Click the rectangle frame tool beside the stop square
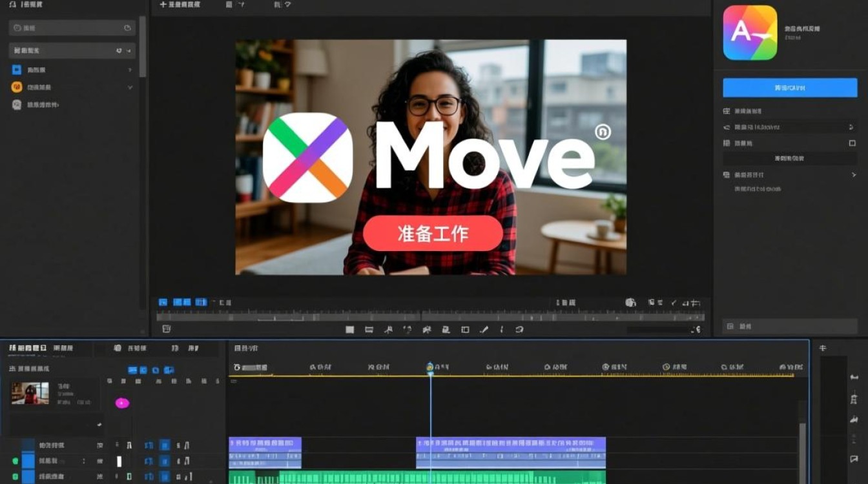 coord(369,330)
